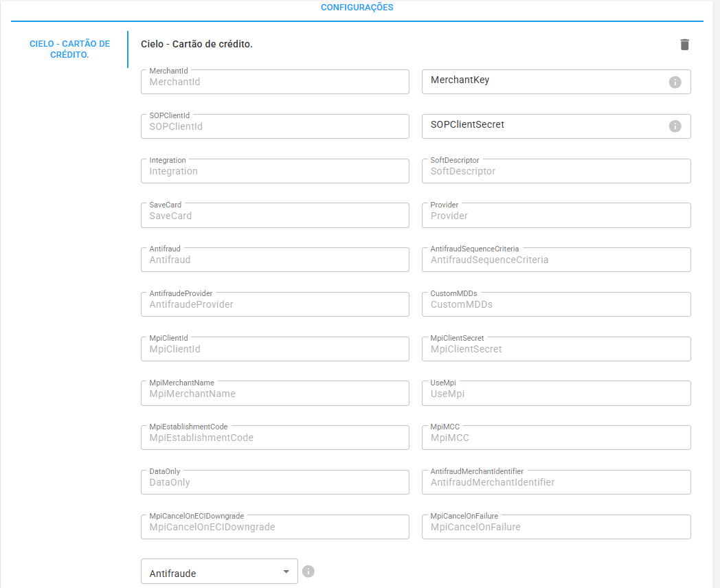Screen dimensions: 720x588
Task: Click the info icon beside SOPClientSecret
Action: [x=674, y=126]
